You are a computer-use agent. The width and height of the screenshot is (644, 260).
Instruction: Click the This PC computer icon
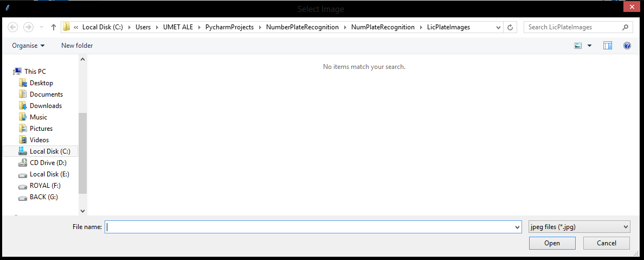click(x=17, y=72)
